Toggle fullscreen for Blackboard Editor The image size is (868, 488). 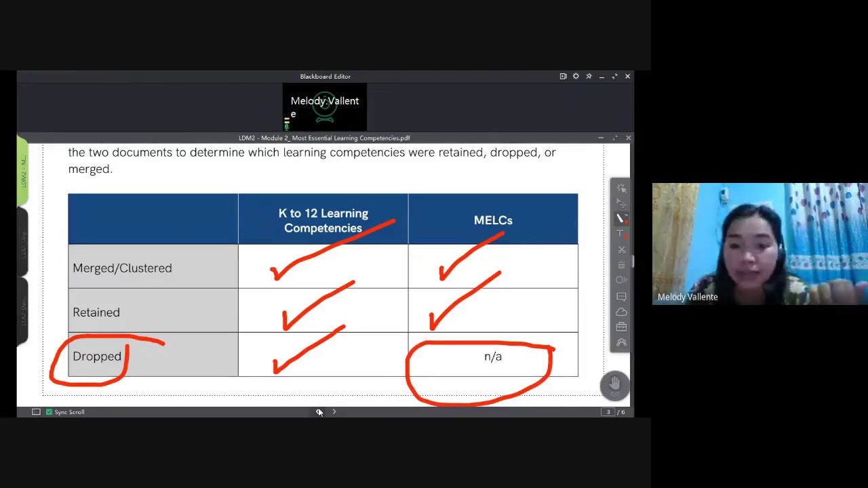point(614,77)
